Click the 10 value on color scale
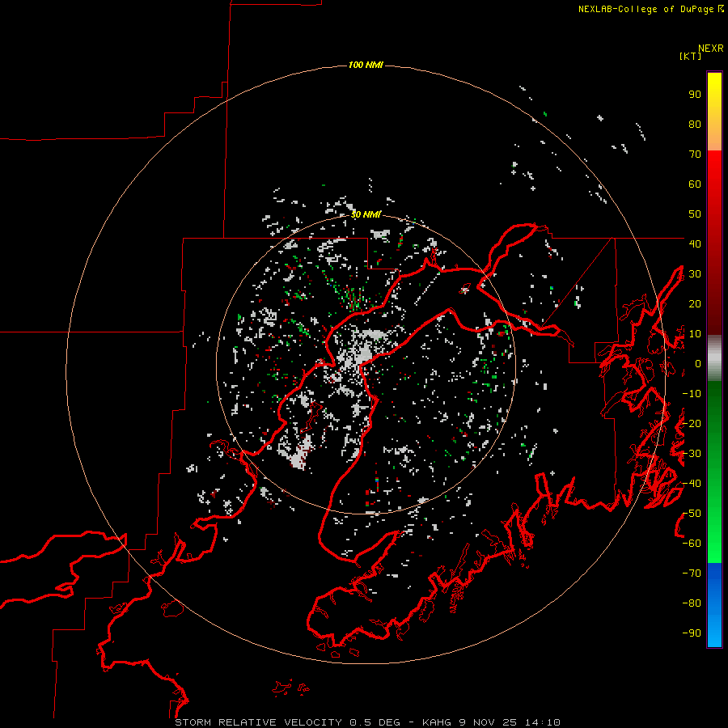Image resolution: width=728 pixels, height=728 pixels. coord(695,334)
